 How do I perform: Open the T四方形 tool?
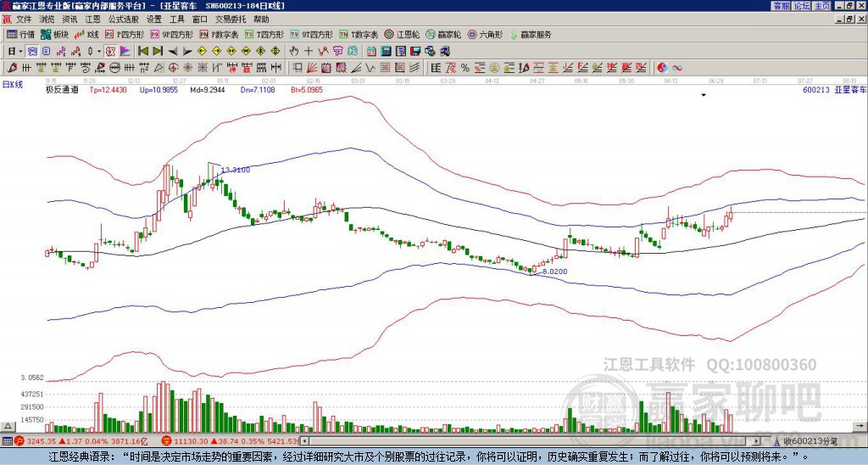[264, 34]
